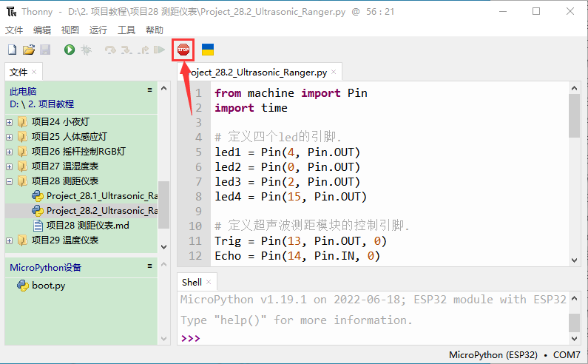Collapse the 项目28 测距仪表 folder
Viewport: 588px width, 364px height.
click(9, 181)
